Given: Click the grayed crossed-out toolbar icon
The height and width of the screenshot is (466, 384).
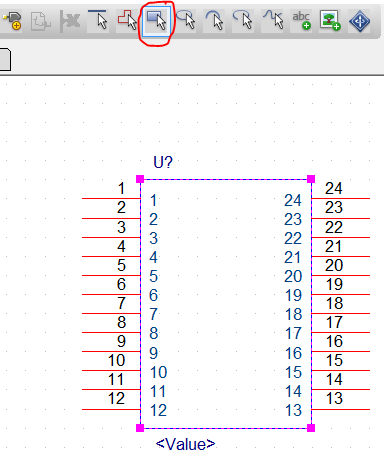Looking at the screenshot, I should tap(70, 21).
